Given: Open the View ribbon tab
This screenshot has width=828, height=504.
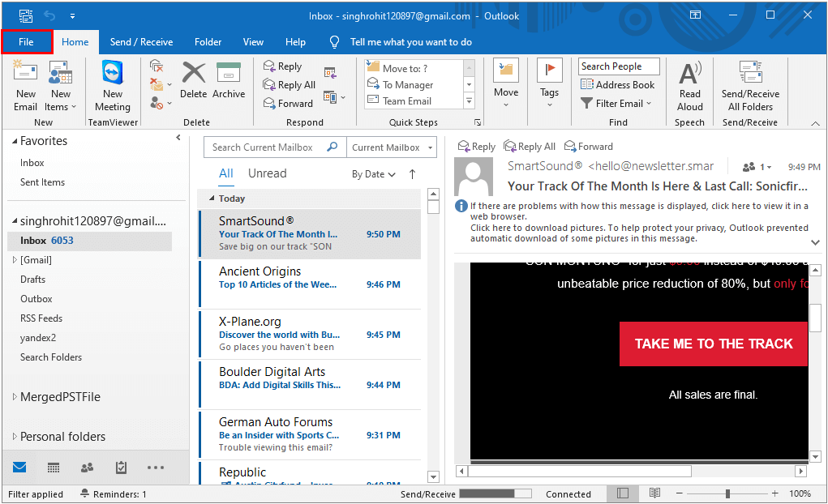Looking at the screenshot, I should click(253, 41).
